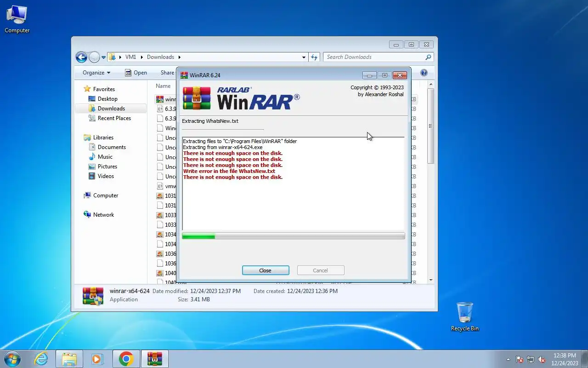Select Computer in navigation pane

click(106, 195)
